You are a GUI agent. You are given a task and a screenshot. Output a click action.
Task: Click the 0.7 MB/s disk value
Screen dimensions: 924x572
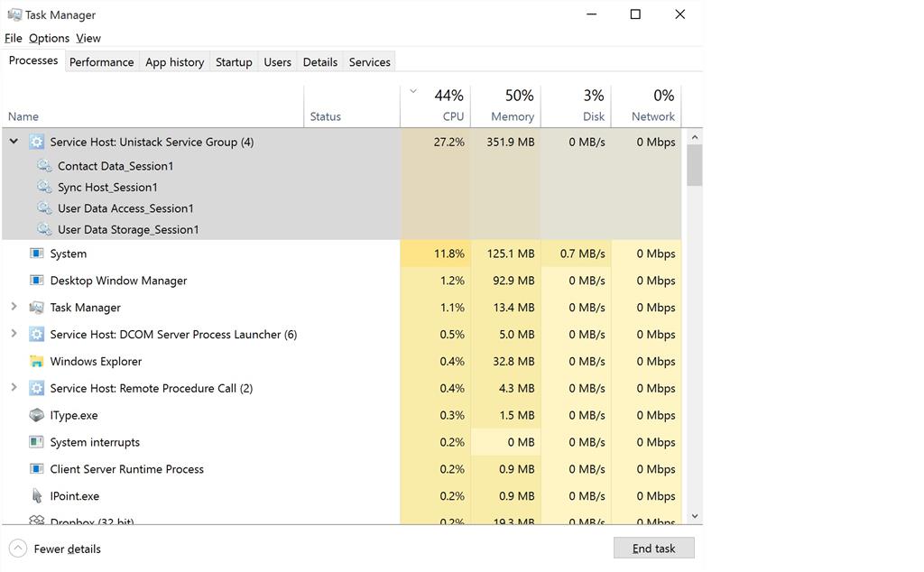583,254
